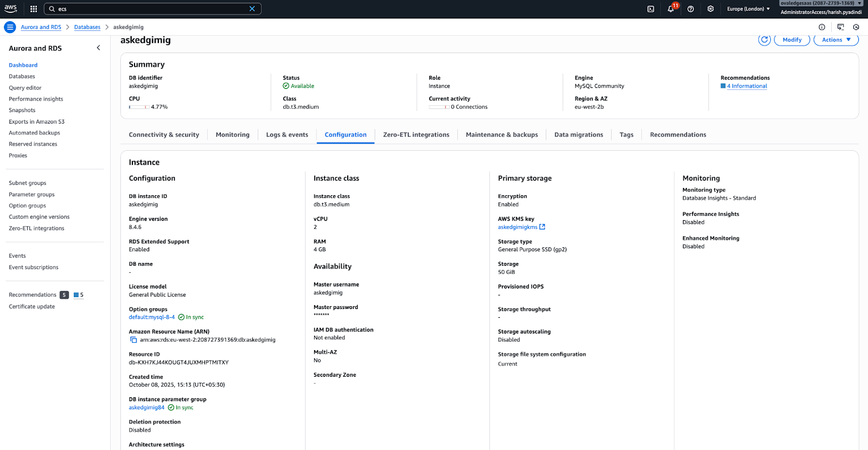Open the account menu dropdown
868x450 pixels.
pos(821,8)
